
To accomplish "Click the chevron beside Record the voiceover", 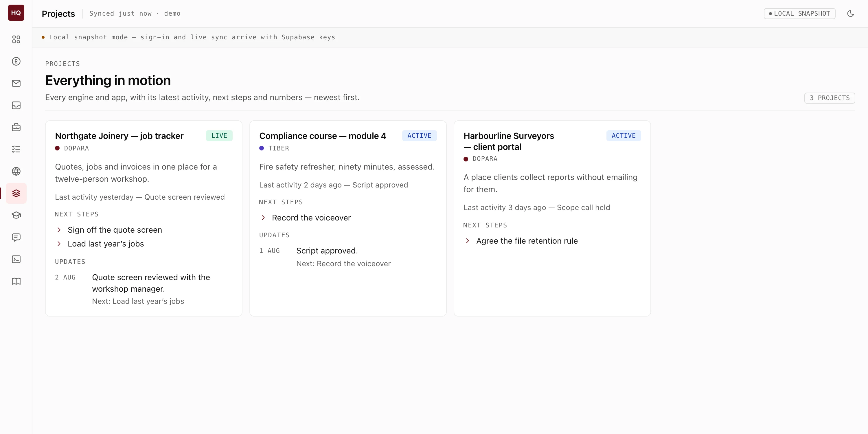I will coord(263,218).
